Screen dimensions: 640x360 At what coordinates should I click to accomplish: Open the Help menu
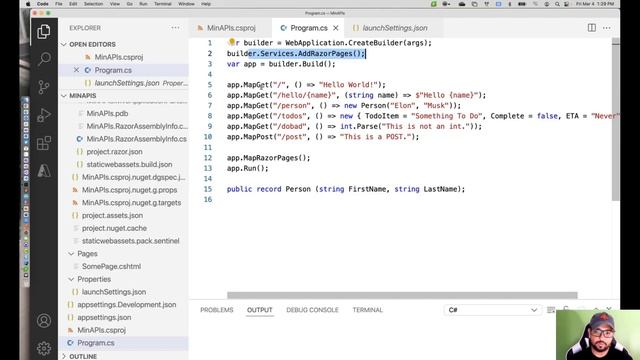pos(206,4)
